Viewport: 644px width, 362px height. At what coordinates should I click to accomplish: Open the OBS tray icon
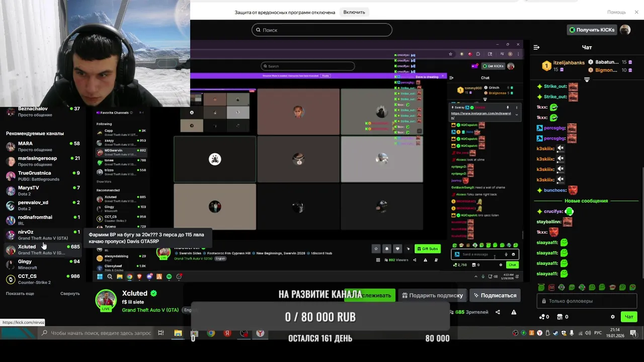(516, 333)
